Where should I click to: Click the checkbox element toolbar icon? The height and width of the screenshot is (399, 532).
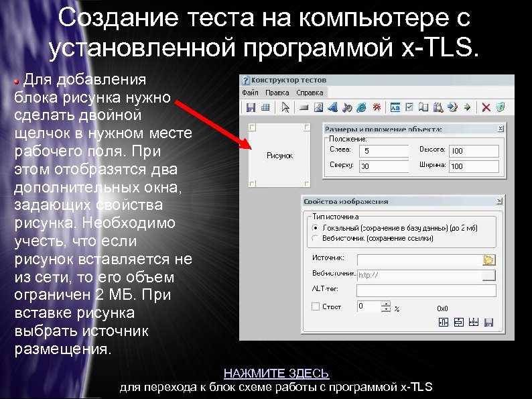[409, 107]
